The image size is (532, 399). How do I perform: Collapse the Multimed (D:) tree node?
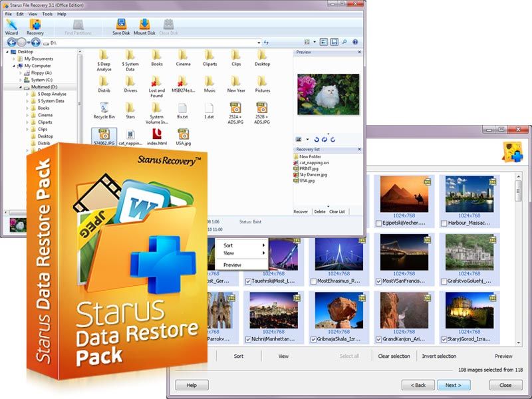tap(21, 87)
